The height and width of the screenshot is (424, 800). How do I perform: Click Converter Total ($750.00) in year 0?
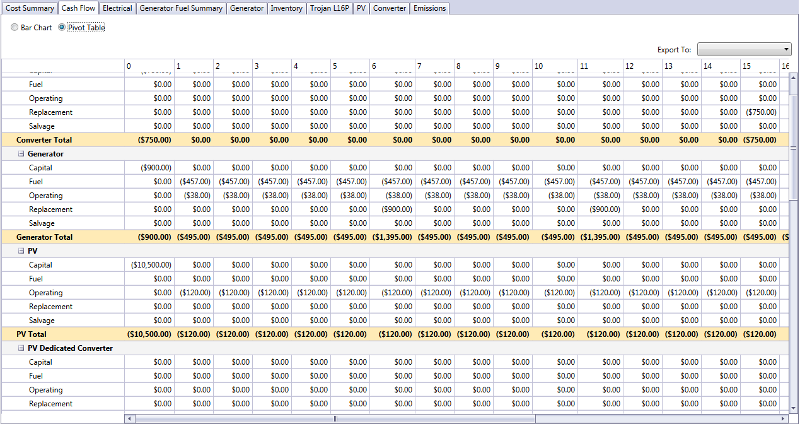[x=149, y=140]
